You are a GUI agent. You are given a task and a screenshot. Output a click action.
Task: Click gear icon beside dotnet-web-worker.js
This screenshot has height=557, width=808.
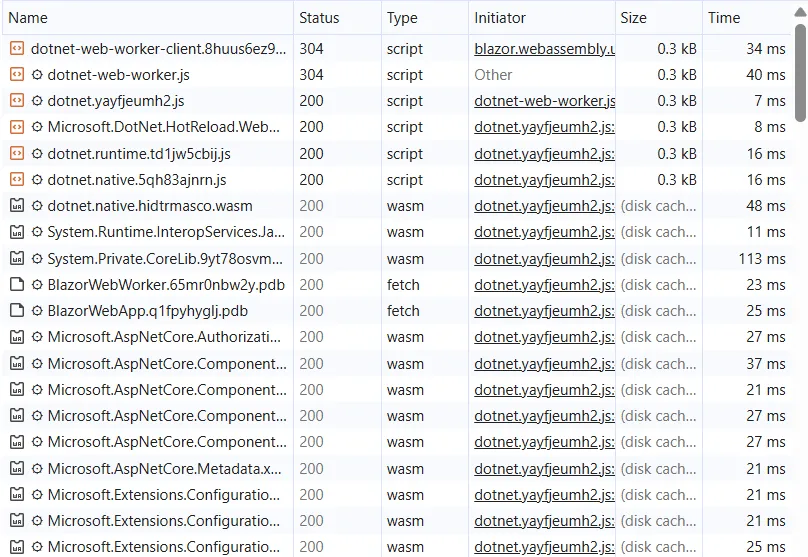37,75
